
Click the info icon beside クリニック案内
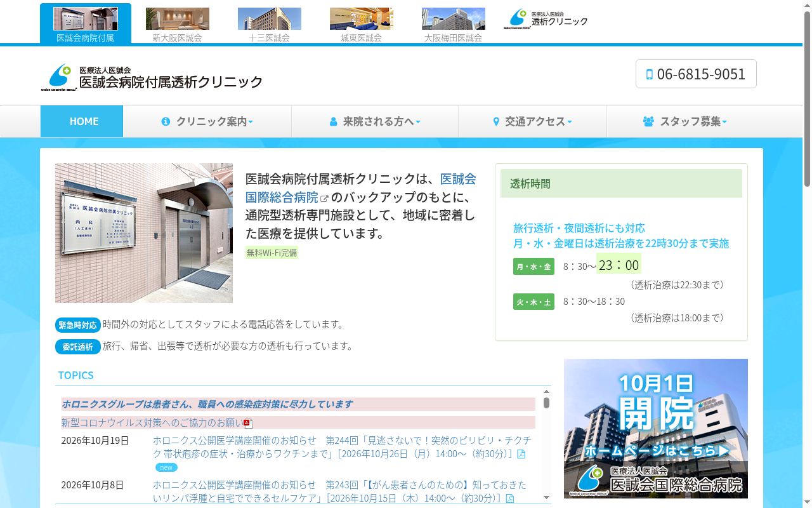(x=166, y=121)
